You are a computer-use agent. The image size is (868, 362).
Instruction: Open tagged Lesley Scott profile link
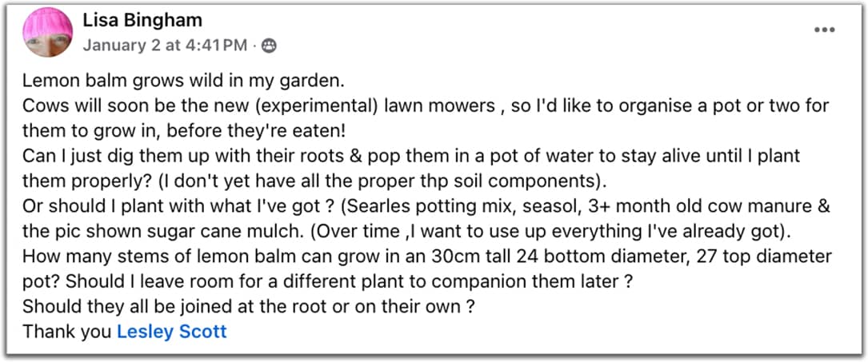pyautogui.click(x=172, y=331)
